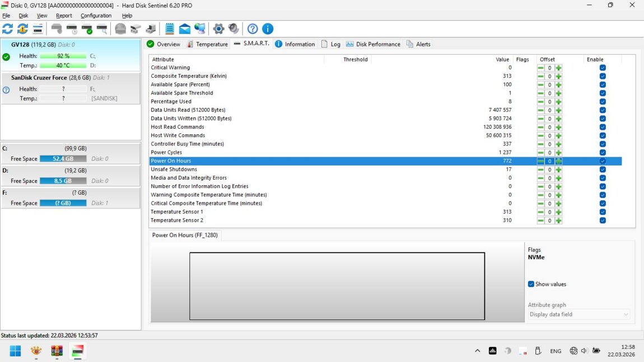Show hidden icons in system tray
644x362 pixels.
[477, 351]
